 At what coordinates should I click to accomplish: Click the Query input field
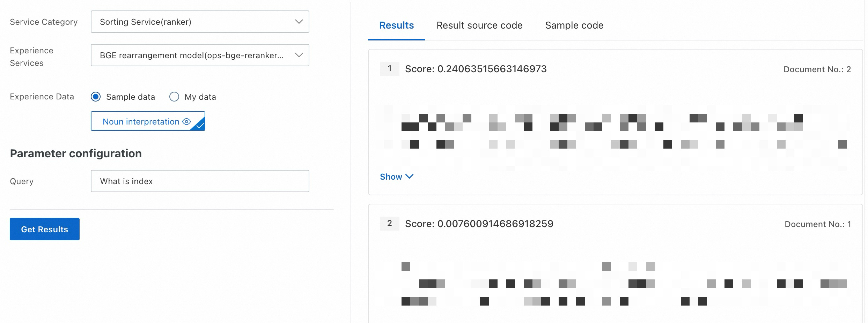point(199,181)
